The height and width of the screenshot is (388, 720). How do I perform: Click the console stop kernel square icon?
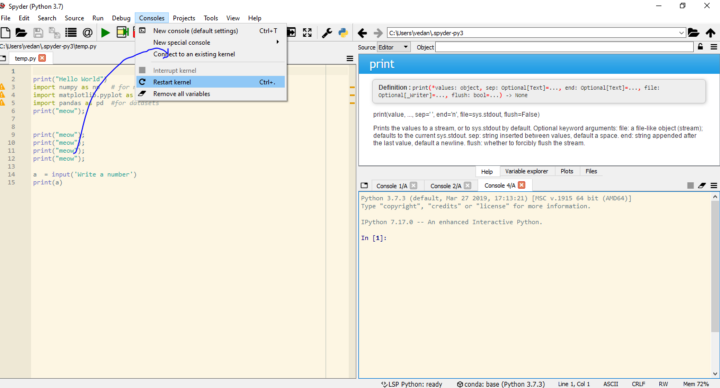[690, 186]
